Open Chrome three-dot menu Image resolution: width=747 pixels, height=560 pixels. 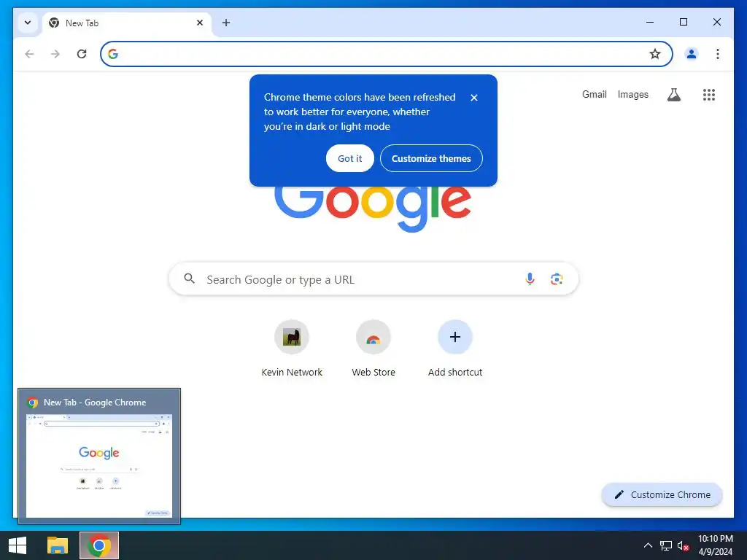coord(718,54)
